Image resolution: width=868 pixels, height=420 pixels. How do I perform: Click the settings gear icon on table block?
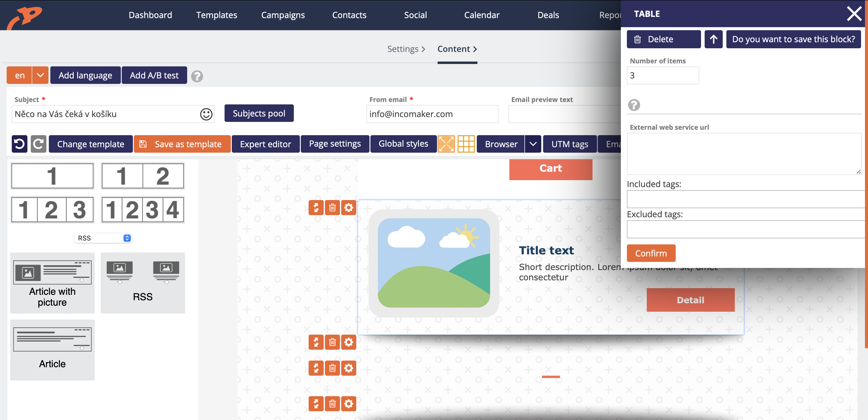click(349, 207)
